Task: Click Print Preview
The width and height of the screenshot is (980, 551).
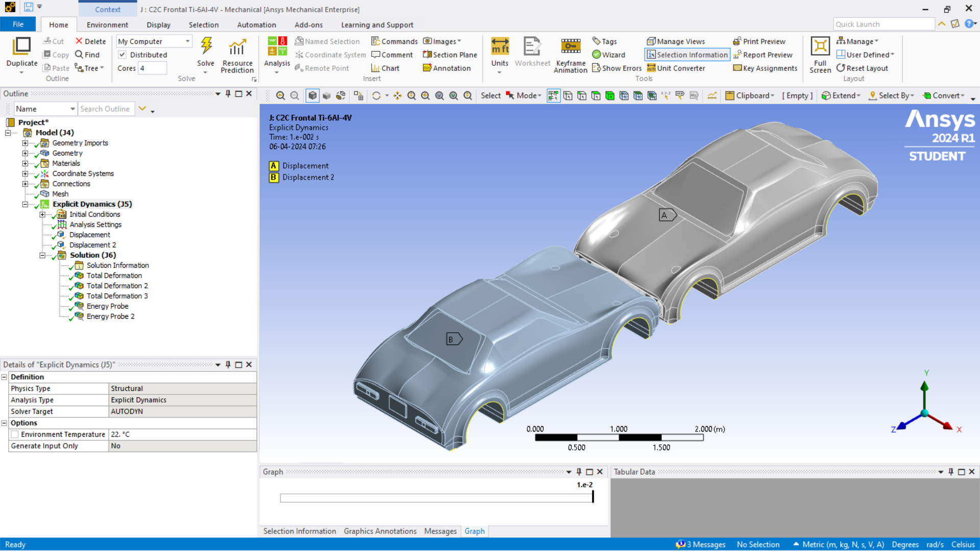Action: [759, 41]
